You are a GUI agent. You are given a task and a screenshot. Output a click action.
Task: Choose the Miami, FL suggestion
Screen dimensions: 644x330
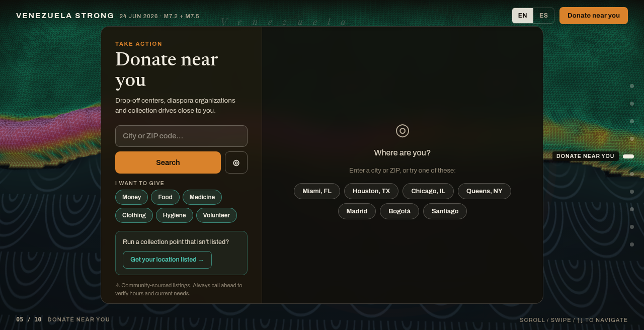click(317, 191)
